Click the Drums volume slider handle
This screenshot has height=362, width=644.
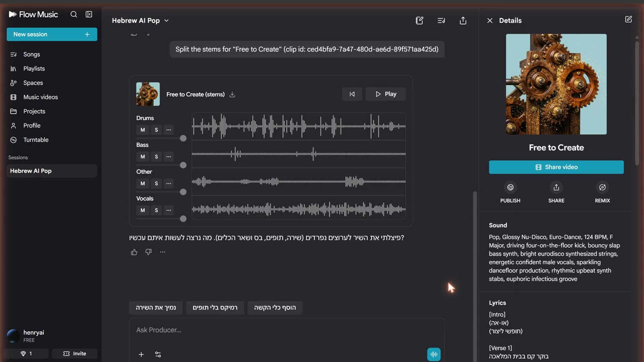click(x=183, y=138)
